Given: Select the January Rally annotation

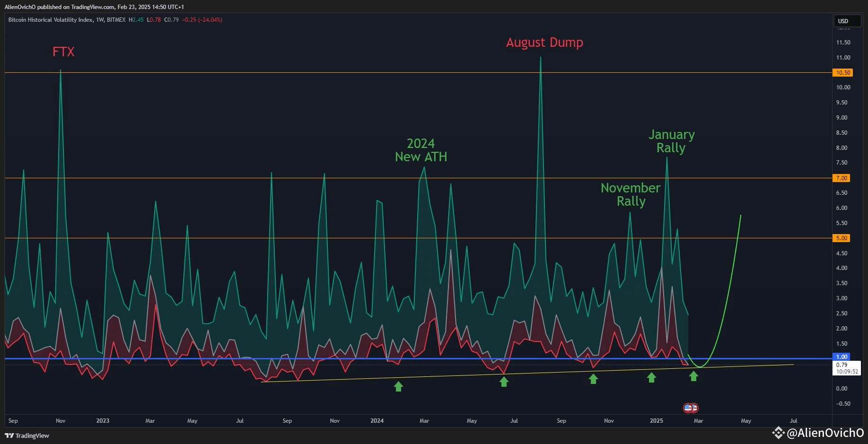Looking at the screenshot, I should pos(671,141).
